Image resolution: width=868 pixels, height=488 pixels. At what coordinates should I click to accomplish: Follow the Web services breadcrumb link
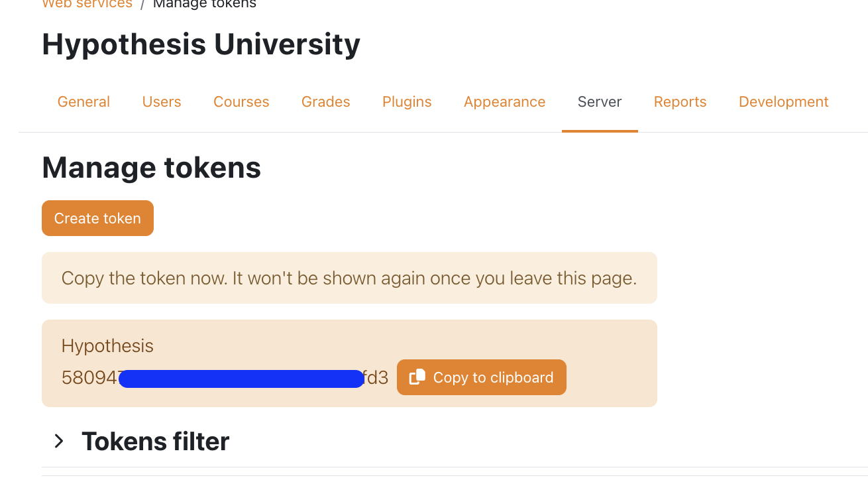pyautogui.click(x=87, y=4)
